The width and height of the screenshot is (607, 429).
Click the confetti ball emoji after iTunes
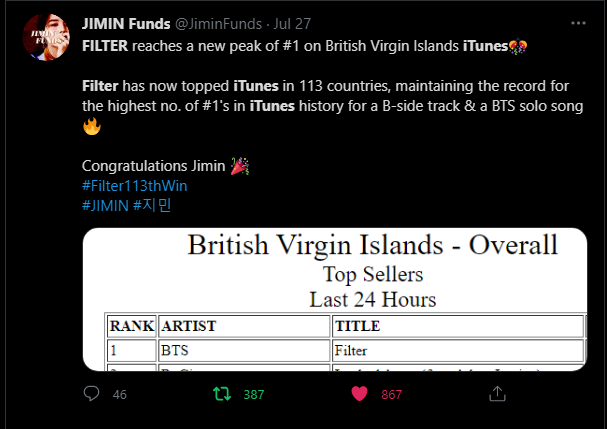[518, 46]
